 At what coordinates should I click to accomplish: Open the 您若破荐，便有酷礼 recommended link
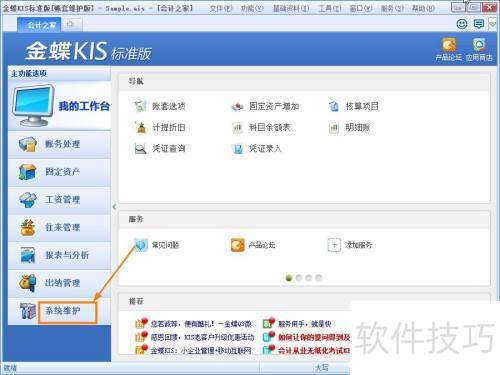201,324
